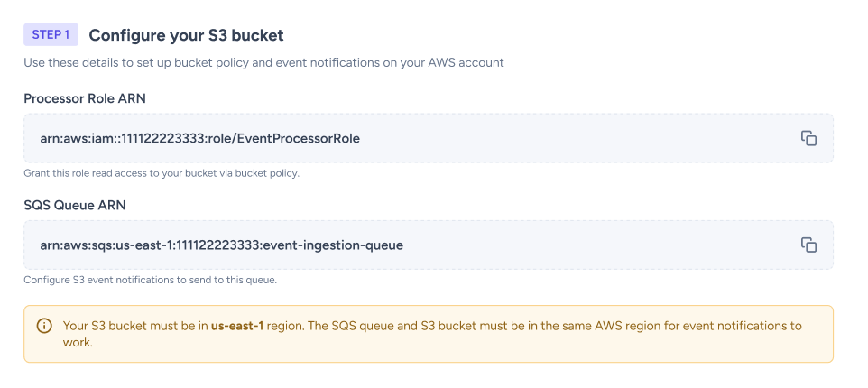Viewport: 868px width, 388px height.
Task: Copy the SQS Queue ARN
Action: (x=808, y=245)
